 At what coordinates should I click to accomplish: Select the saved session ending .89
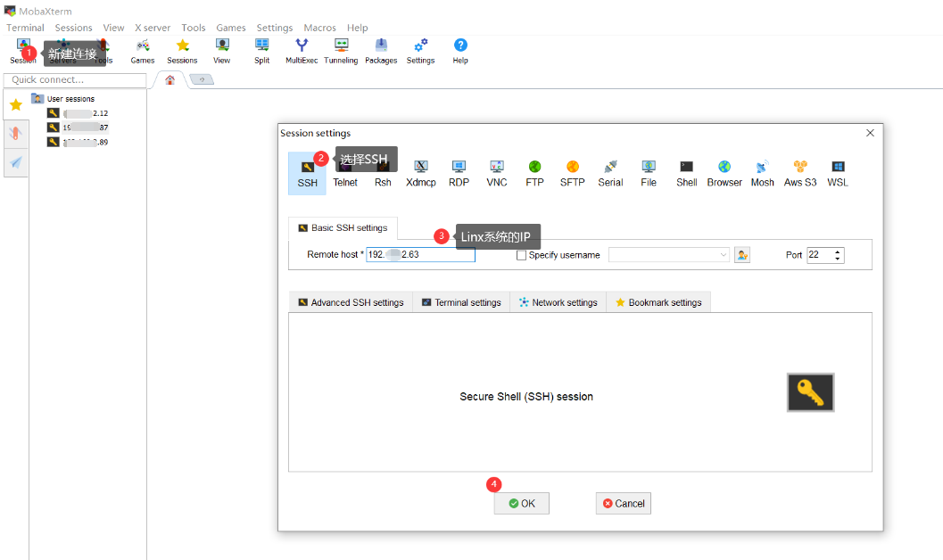[x=79, y=142]
